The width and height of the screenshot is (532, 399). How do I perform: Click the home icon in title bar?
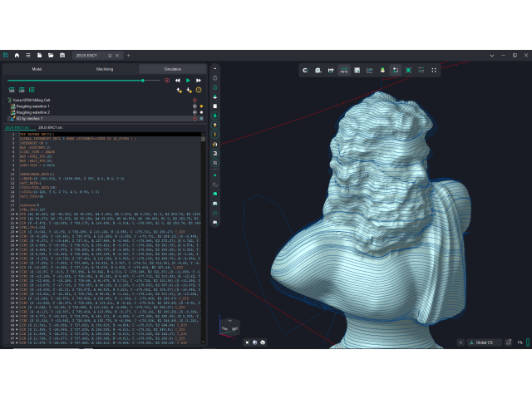17,55
